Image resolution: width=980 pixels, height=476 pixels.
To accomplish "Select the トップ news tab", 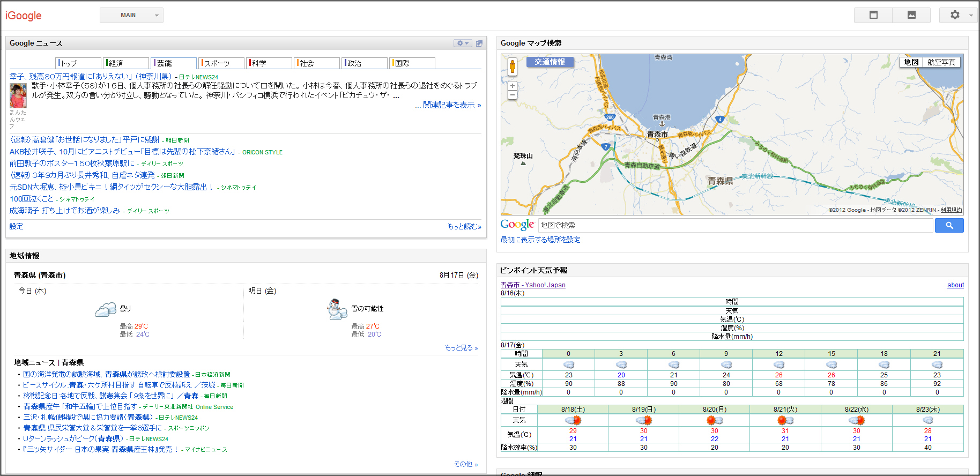I will 78,63.
